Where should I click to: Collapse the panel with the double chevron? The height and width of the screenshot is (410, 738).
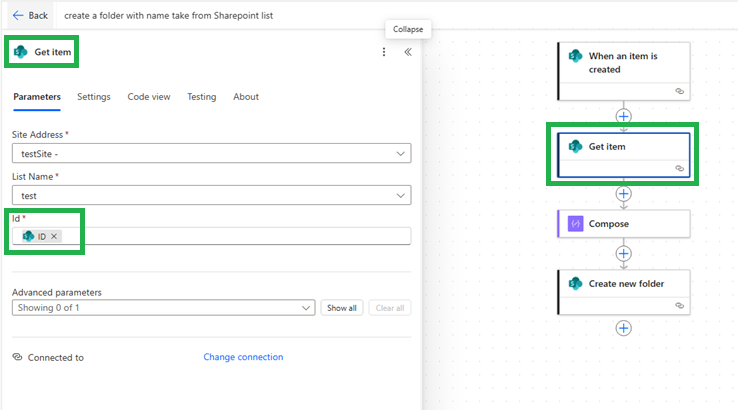point(408,52)
